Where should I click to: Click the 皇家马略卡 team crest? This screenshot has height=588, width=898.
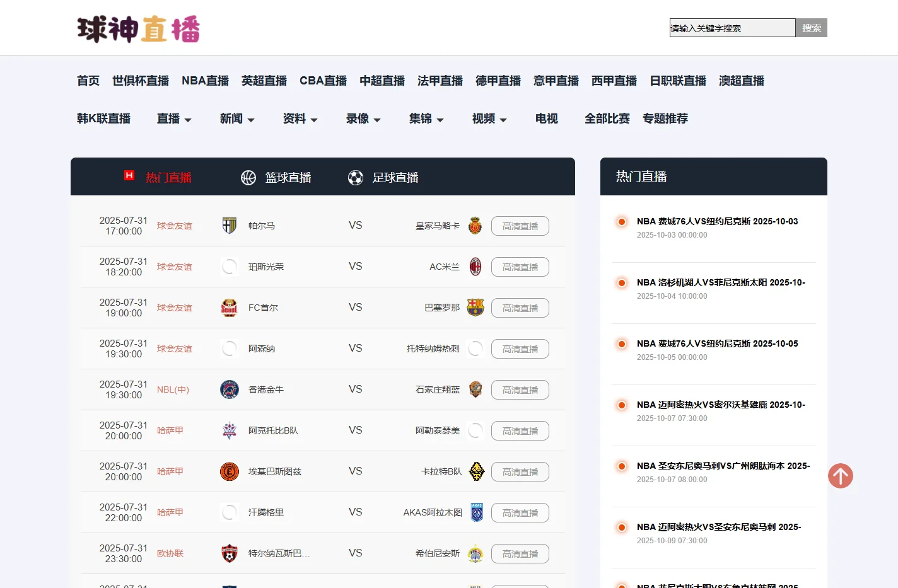(475, 226)
